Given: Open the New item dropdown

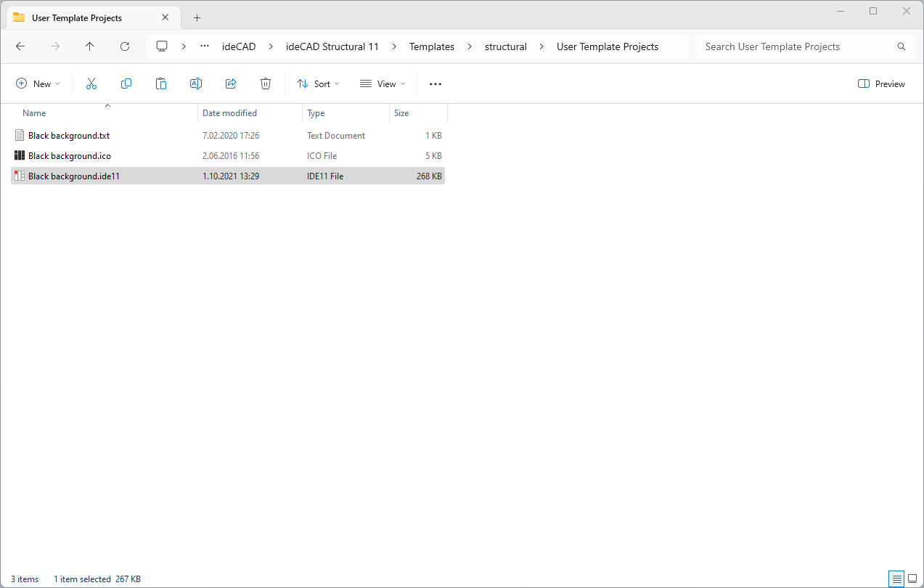Looking at the screenshot, I should (x=38, y=84).
